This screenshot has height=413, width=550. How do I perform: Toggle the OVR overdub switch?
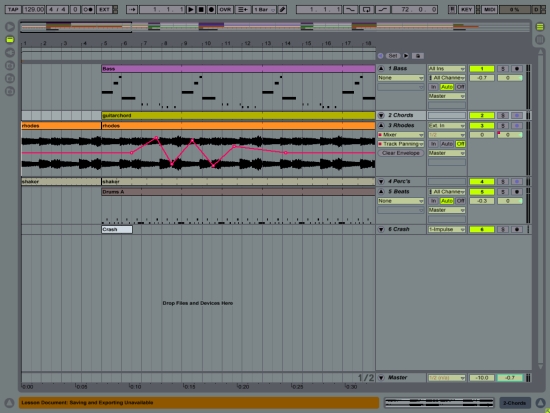(225, 9)
